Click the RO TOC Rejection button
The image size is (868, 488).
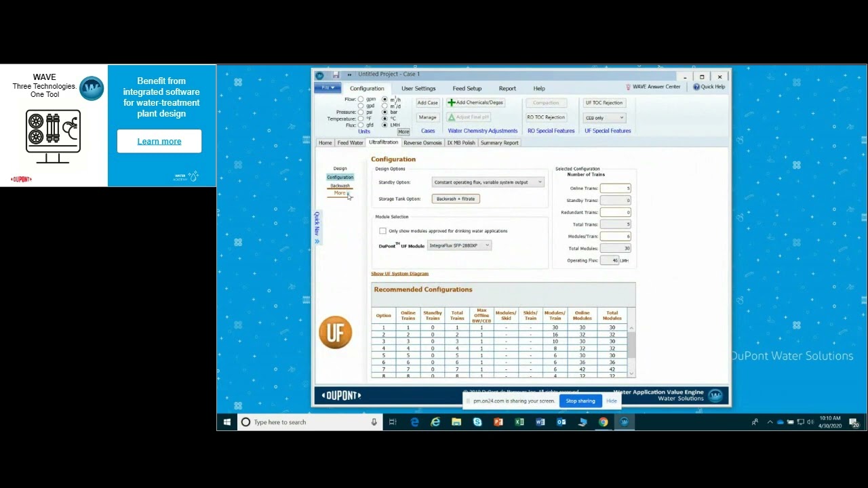(546, 117)
